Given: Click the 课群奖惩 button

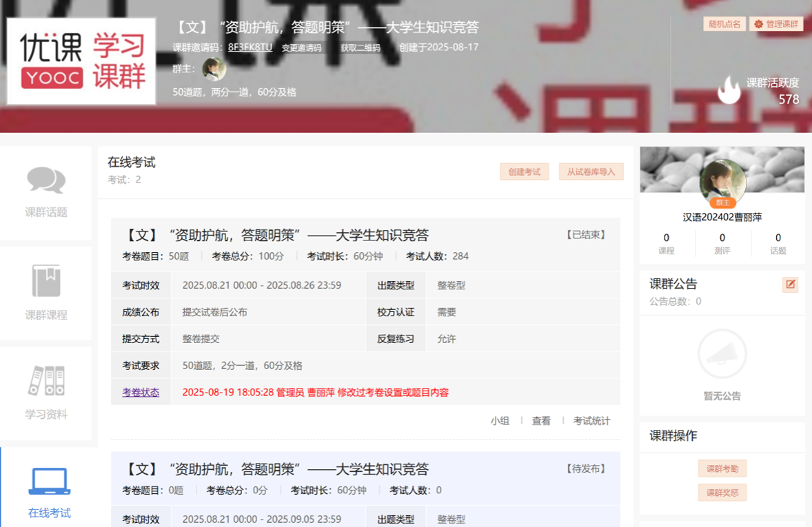Looking at the screenshot, I should (x=722, y=493).
